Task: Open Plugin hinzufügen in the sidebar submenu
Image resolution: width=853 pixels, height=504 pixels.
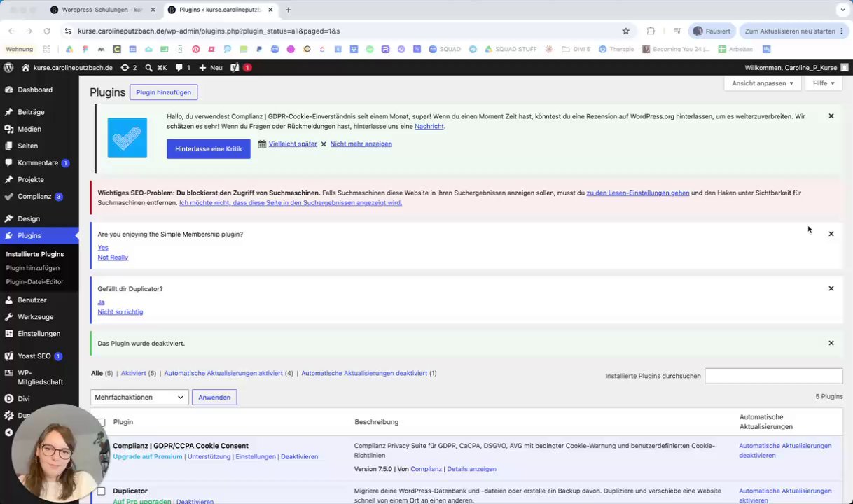Action: [33, 268]
